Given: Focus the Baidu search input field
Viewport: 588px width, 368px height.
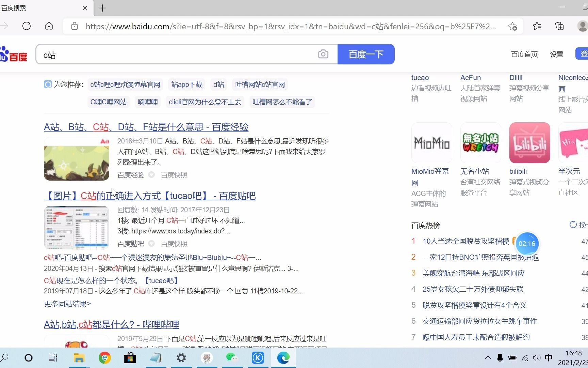Looking at the screenshot, I should tap(177, 54).
